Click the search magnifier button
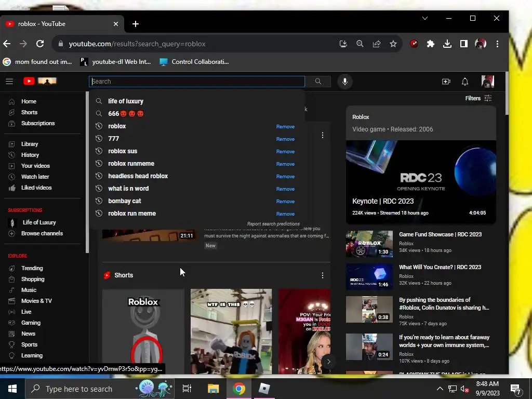This screenshot has height=399, width=532. click(x=318, y=82)
